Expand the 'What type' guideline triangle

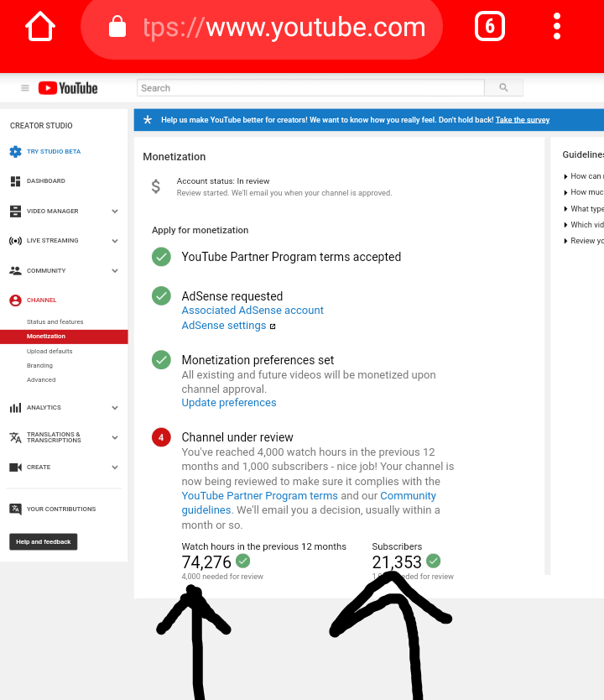(565, 209)
